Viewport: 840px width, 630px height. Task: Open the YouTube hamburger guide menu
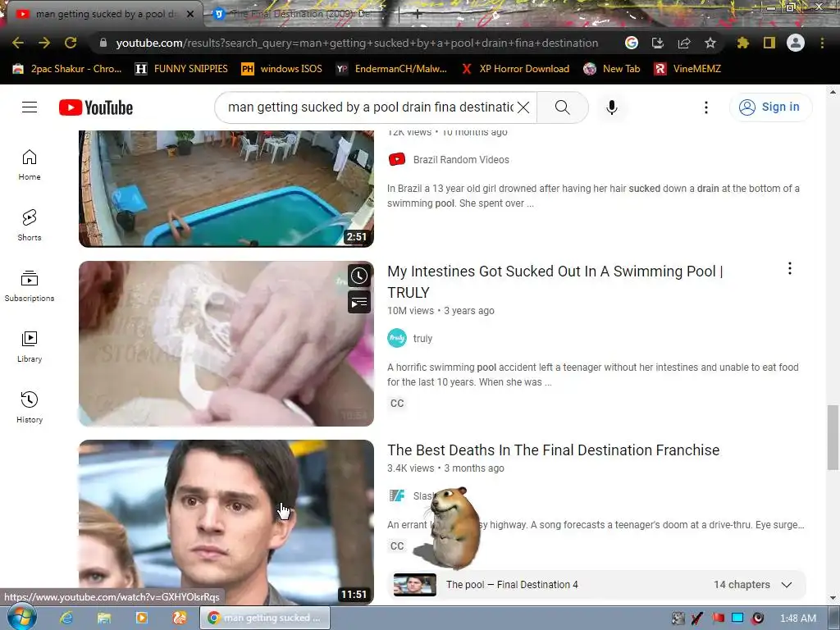(x=30, y=107)
